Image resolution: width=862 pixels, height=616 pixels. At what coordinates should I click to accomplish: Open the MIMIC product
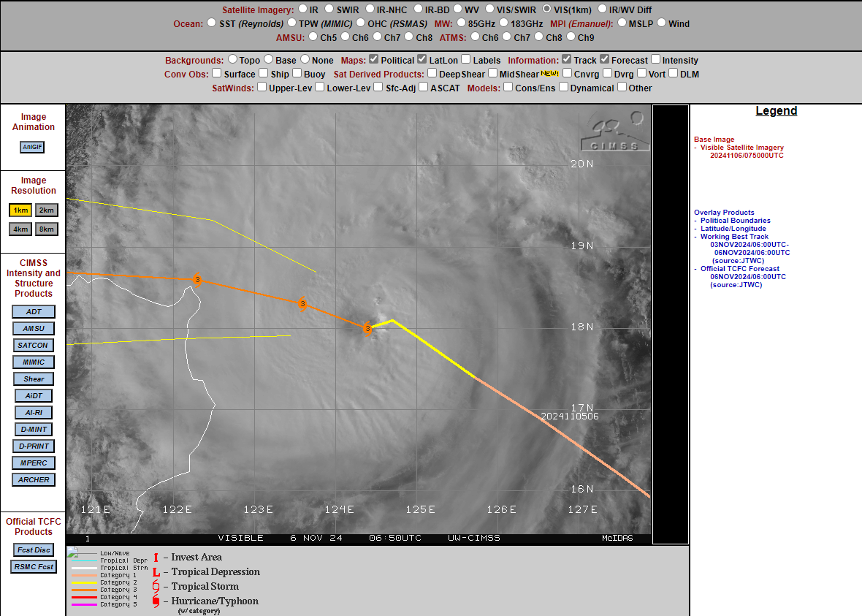coord(34,362)
